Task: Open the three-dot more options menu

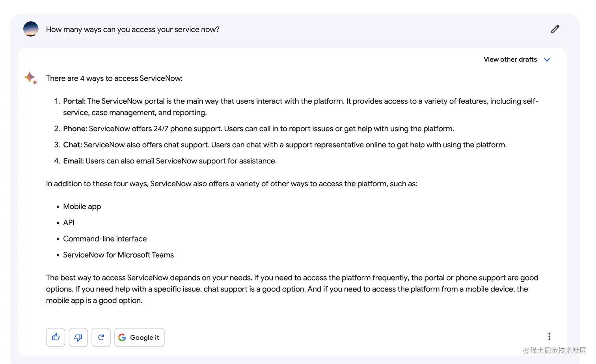Action: tap(549, 336)
